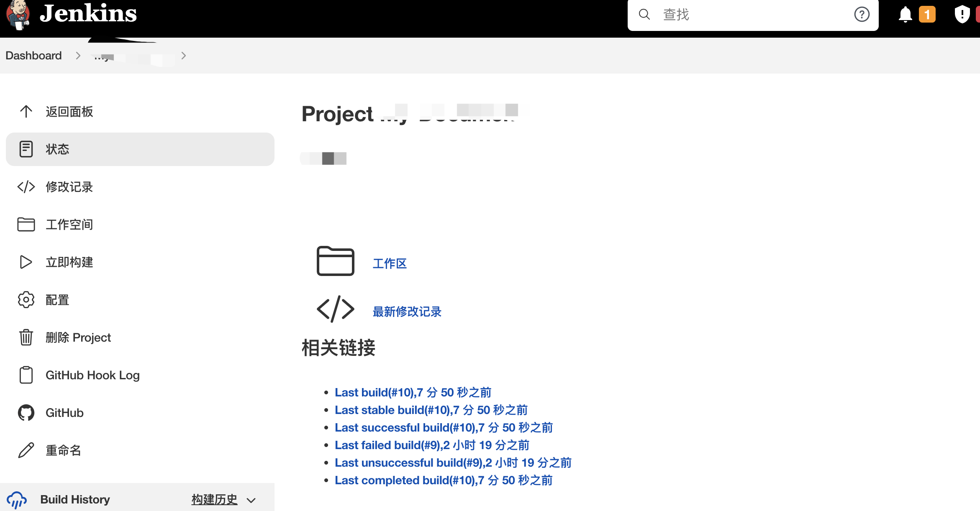Open the 工作区 link

390,263
